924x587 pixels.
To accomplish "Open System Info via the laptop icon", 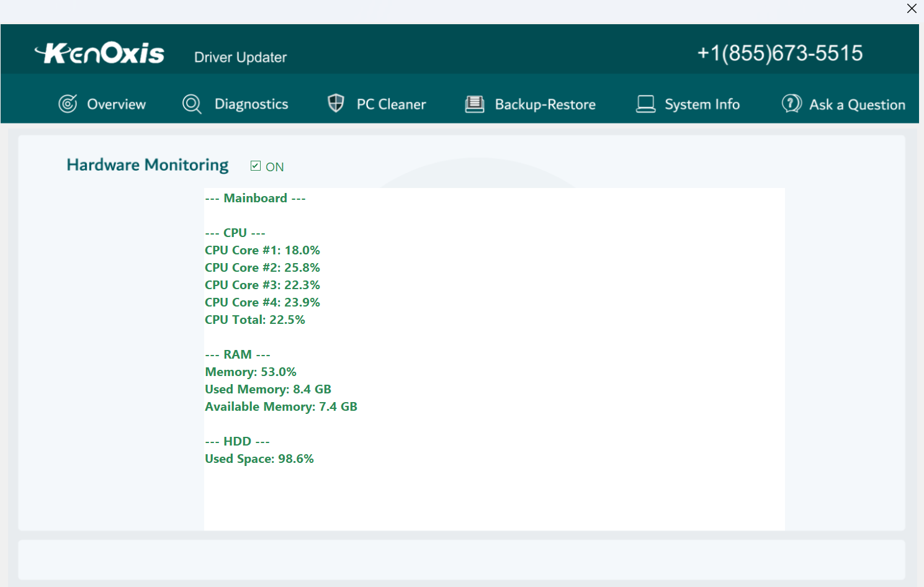I will click(645, 104).
